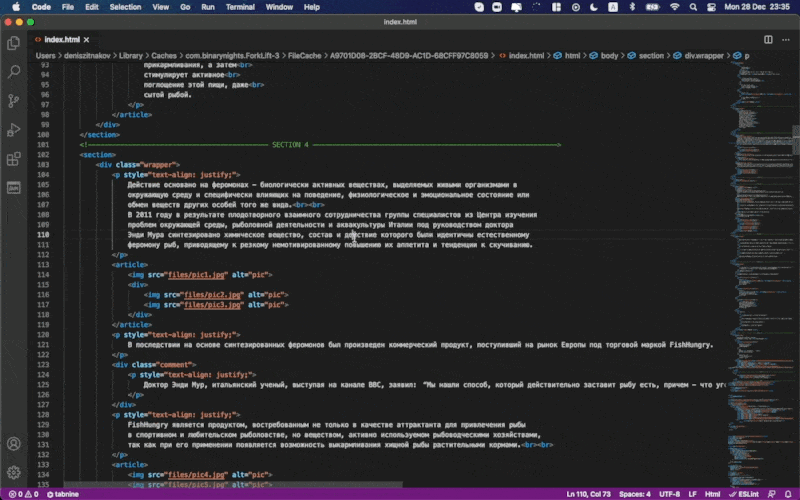800x500 pixels.
Task: Follow the files/pic2.jpg link
Action: (x=212, y=294)
